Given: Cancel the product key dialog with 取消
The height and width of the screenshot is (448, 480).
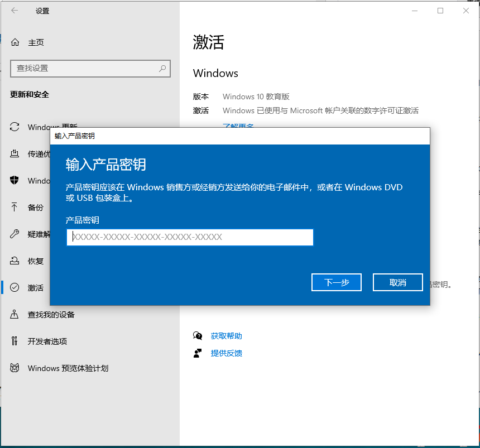Looking at the screenshot, I should pyautogui.click(x=397, y=282).
